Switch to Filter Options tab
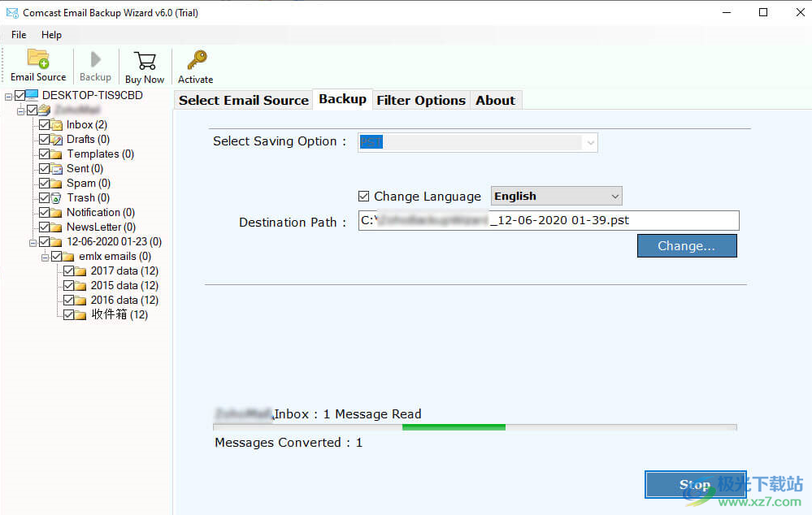 421,101
